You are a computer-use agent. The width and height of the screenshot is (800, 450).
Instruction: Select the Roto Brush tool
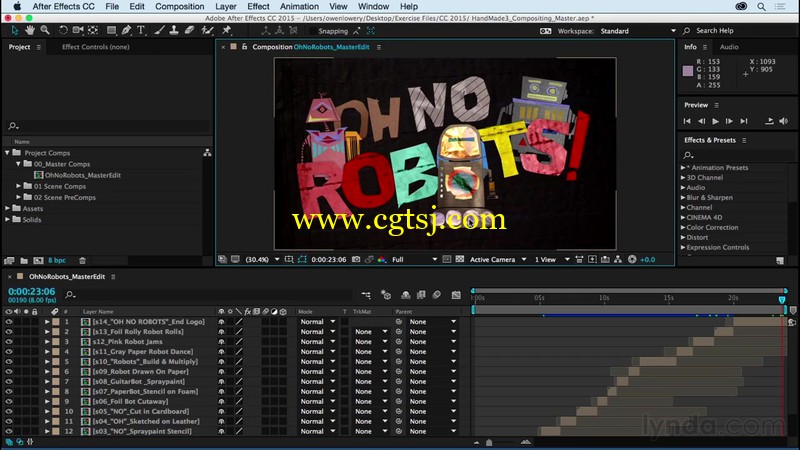click(x=207, y=31)
